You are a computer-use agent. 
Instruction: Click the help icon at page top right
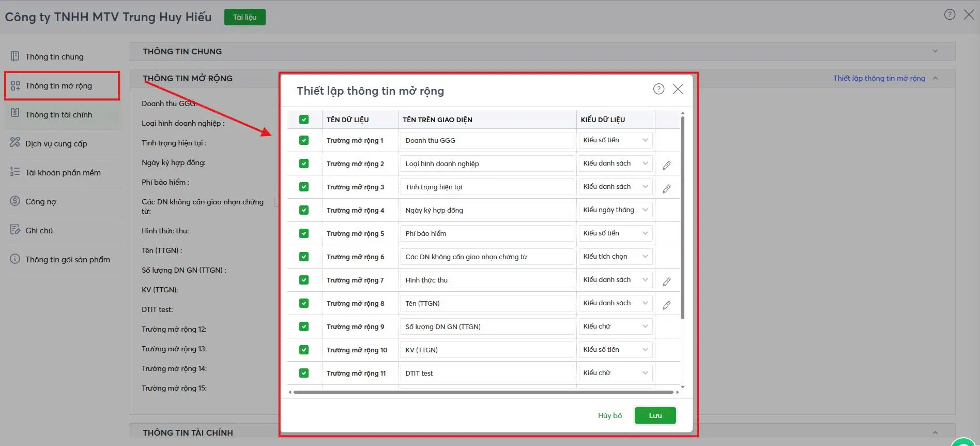coord(950,14)
